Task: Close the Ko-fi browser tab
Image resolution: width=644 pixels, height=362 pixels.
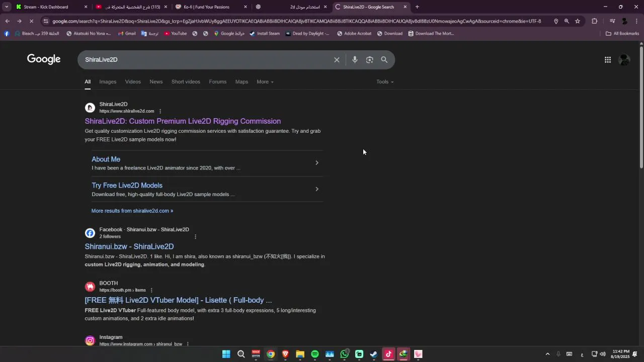Action: click(246, 7)
